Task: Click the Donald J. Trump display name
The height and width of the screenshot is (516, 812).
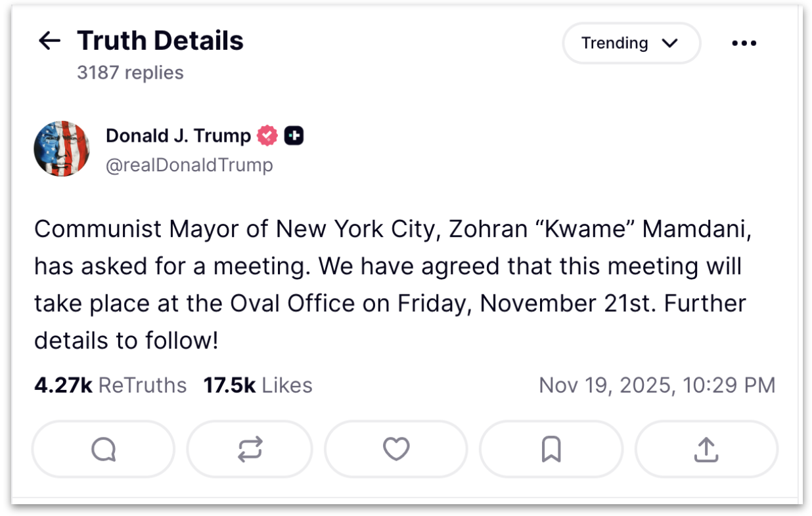Action: (178, 136)
